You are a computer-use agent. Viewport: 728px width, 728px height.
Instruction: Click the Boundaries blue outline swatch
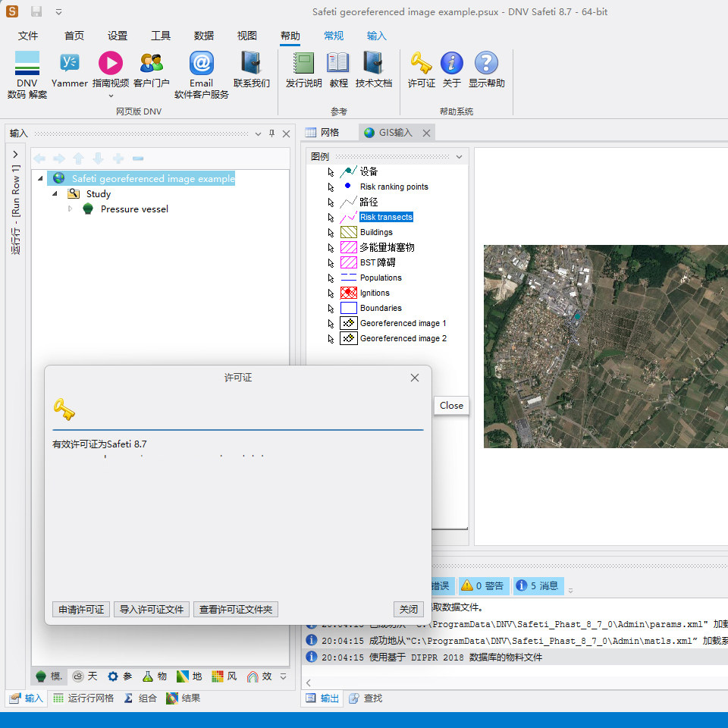[349, 308]
